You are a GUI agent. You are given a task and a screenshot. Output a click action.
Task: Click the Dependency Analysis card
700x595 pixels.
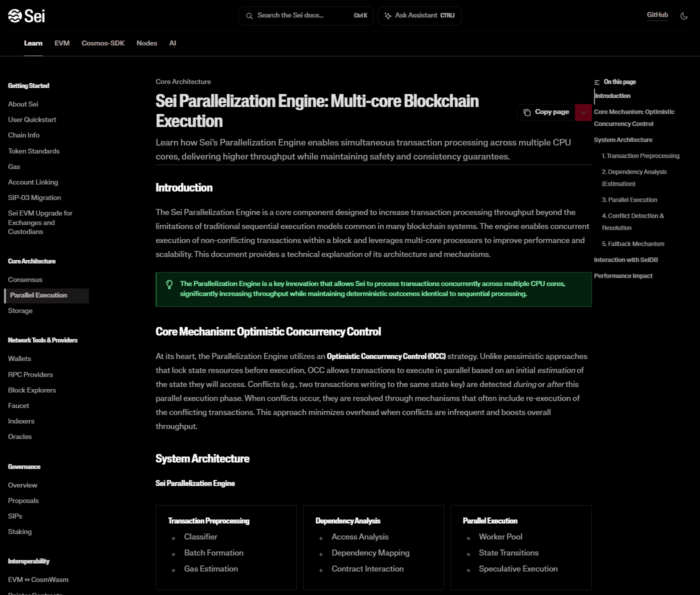[373, 547]
